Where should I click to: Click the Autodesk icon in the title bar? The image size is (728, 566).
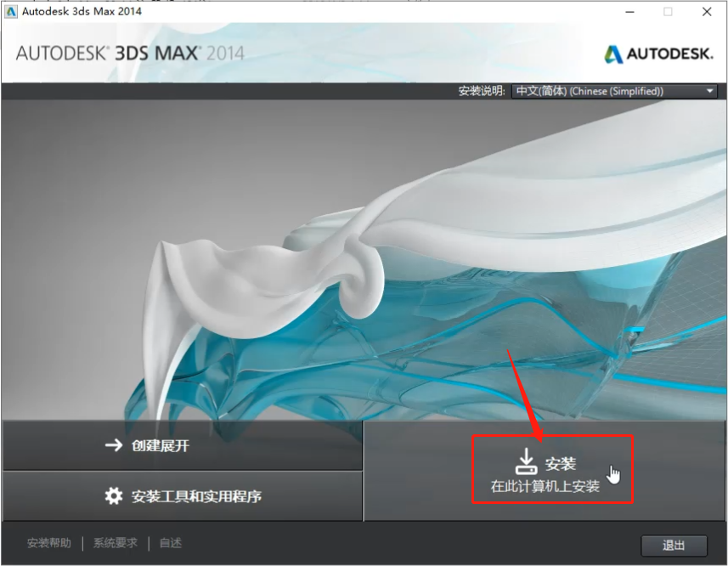[11, 11]
